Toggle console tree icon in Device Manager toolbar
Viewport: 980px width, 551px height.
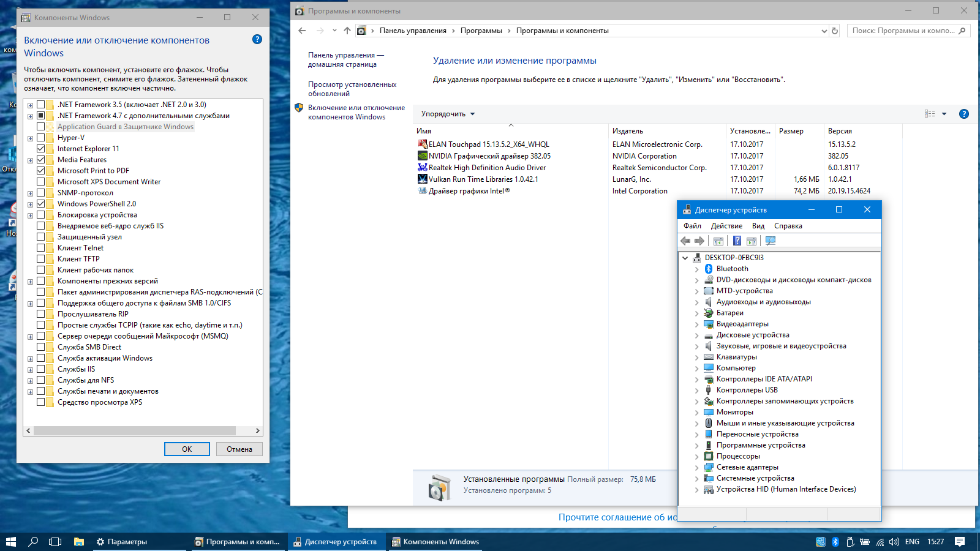(718, 241)
